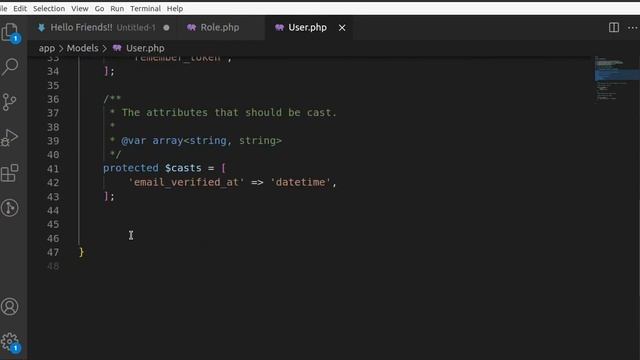This screenshot has width=640, height=360.
Task: Click the unsaved dot on Untitled-1 tab
Action: [x=166, y=28]
